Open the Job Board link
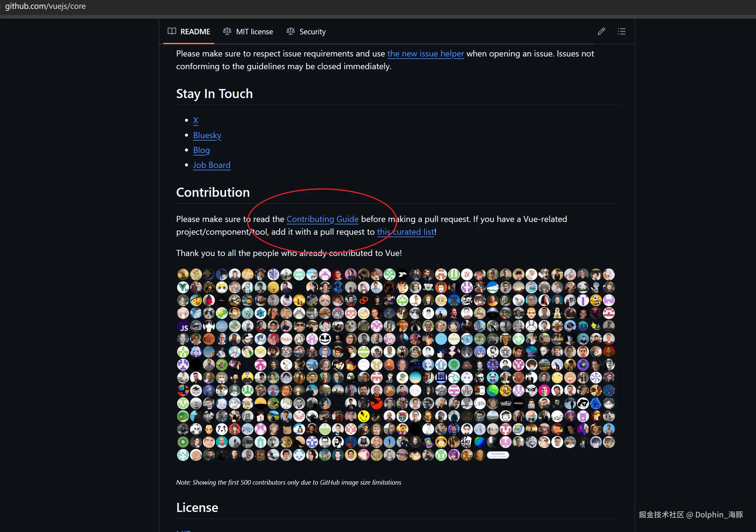 pyautogui.click(x=212, y=165)
